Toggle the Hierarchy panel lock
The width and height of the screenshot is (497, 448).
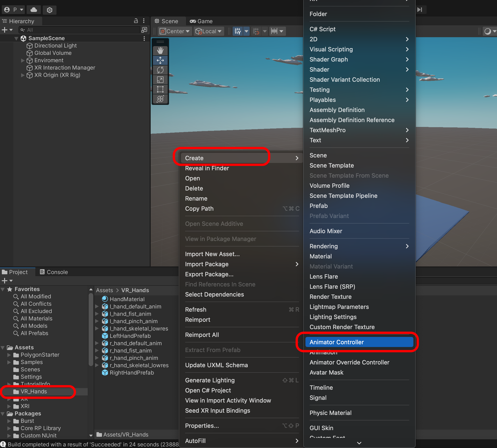tap(136, 21)
